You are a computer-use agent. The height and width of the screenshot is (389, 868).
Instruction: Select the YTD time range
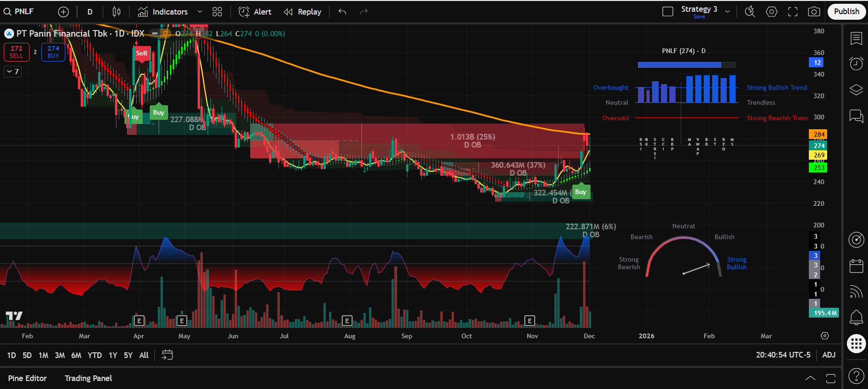[x=94, y=355]
